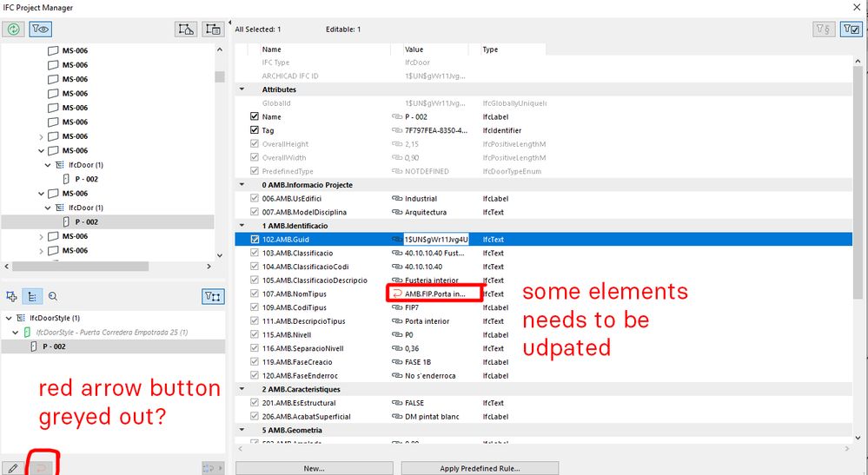Click the Value column header
The width and height of the screenshot is (868, 475).
point(429,49)
